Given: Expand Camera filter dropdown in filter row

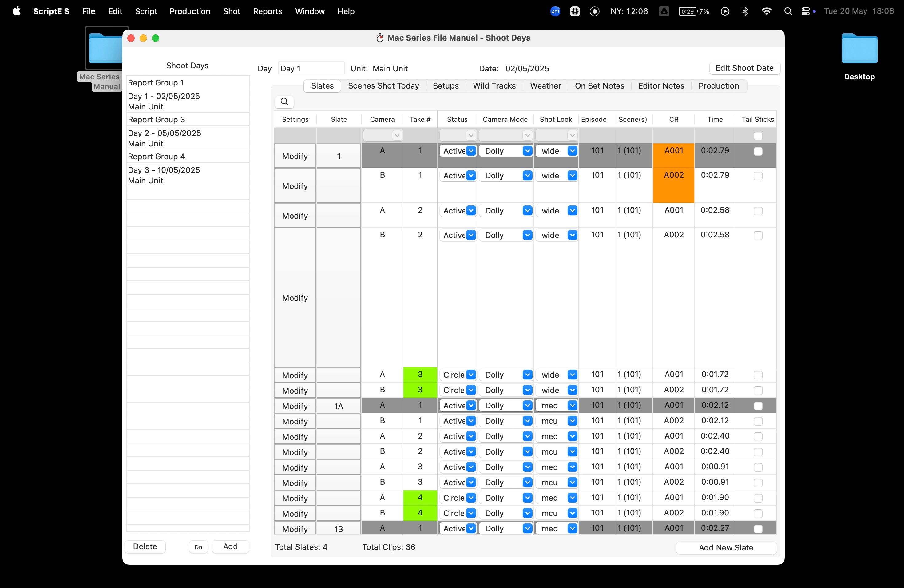Looking at the screenshot, I should tap(397, 136).
